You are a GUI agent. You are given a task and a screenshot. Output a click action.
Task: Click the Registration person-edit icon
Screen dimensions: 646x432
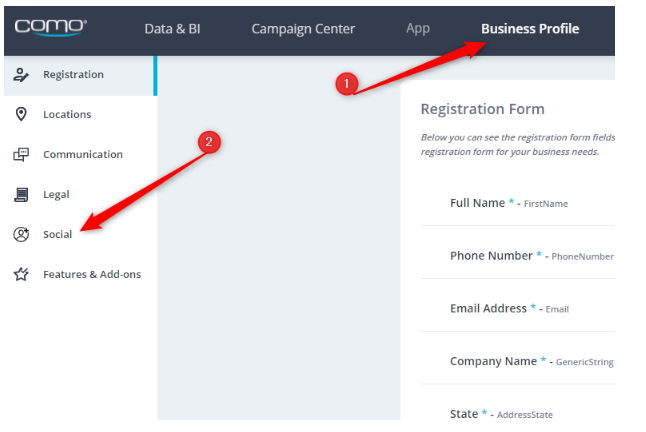(21, 75)
